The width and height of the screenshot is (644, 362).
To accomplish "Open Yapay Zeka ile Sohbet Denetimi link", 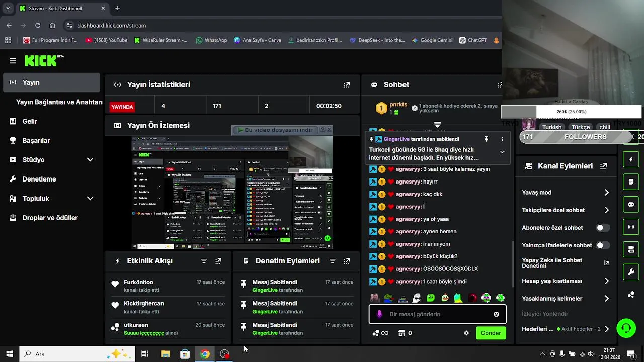I will click(566, 263).
